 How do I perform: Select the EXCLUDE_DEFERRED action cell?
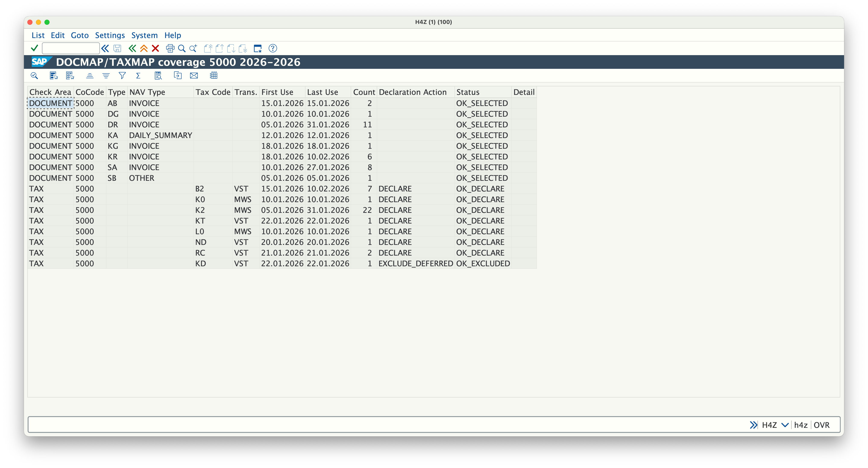point(415,263)
